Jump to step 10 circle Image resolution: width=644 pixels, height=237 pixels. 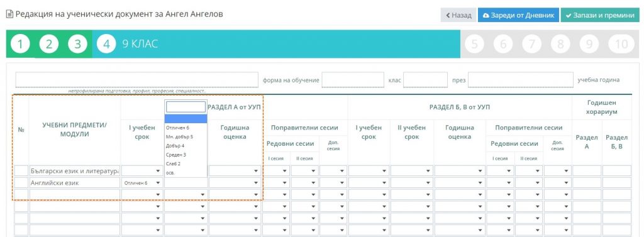621,44
